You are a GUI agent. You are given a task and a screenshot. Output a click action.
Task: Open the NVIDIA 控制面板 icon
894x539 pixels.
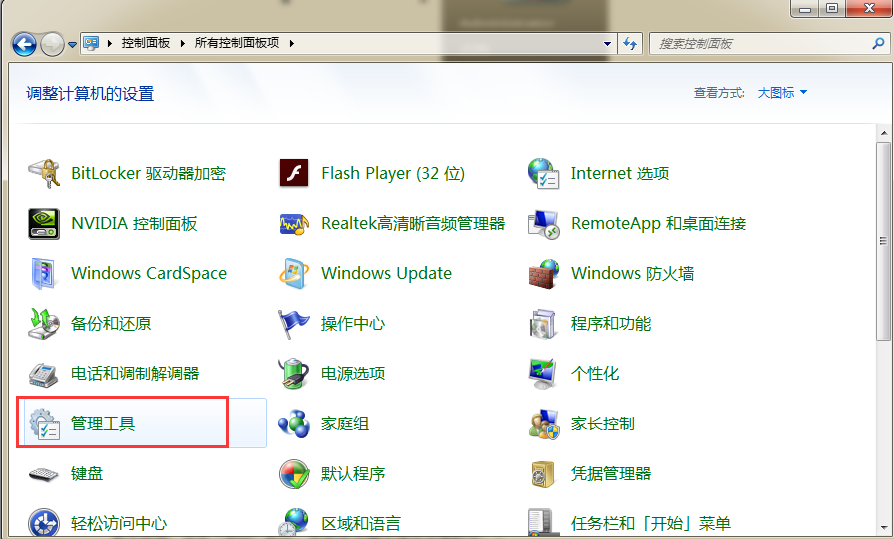coord(44,224)
